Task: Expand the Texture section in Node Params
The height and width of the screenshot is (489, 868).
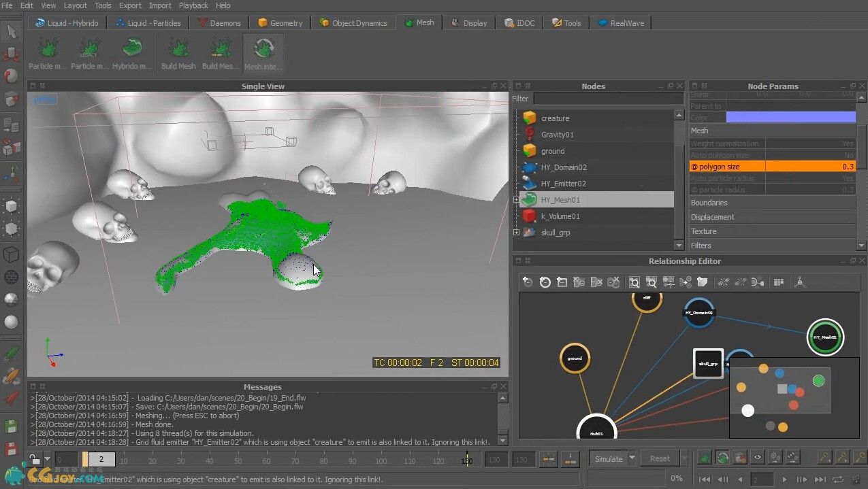Action: click(772, 231)
